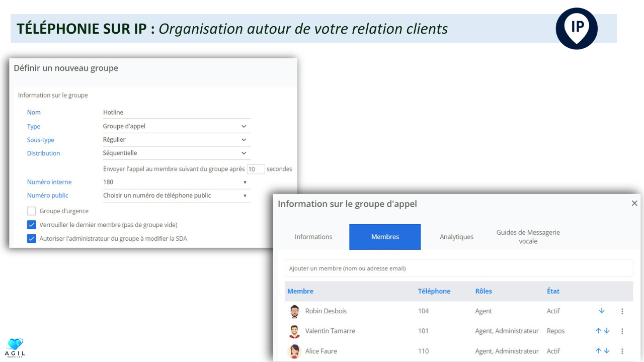Open Guides de Messagerie vocale tab
This screenshot has height=362, width=644.
528,237
